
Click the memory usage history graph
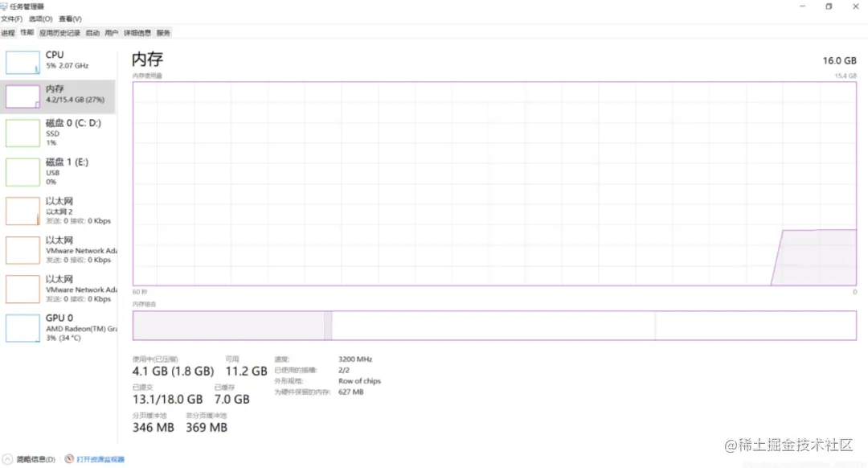pos(494,184)
